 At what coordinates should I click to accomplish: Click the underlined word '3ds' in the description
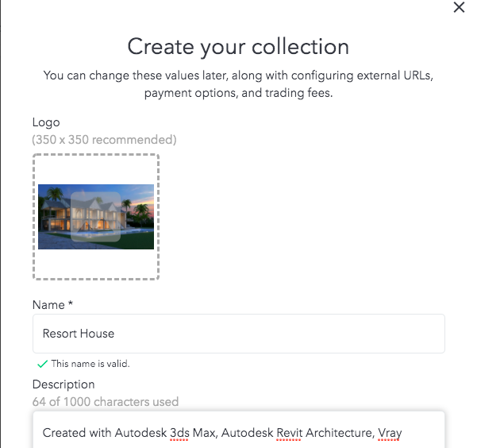pyautogui.click(x=179, y=433)
